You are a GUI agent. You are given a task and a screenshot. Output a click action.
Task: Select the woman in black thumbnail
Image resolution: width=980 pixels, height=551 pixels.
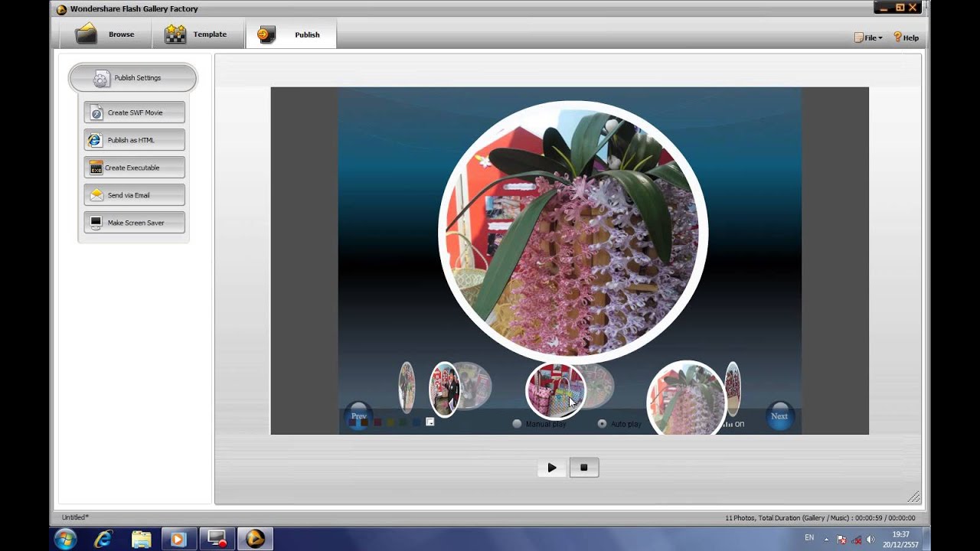click(x=445, y=390)
